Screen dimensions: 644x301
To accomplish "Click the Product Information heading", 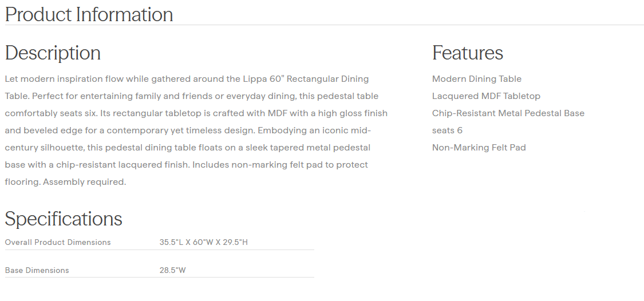I will pos(89,14).
